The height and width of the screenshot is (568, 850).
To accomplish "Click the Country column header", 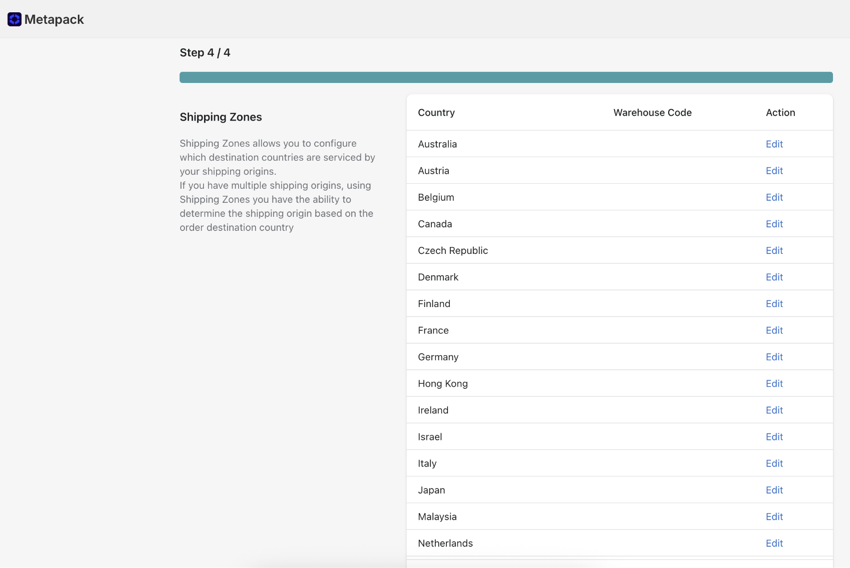I will coord(436,113).
